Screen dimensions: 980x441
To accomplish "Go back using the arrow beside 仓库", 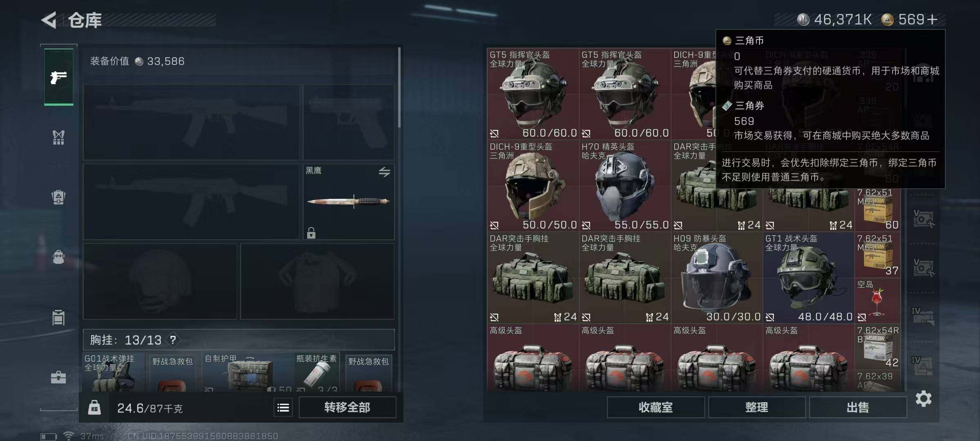I will tap(49, 20).
